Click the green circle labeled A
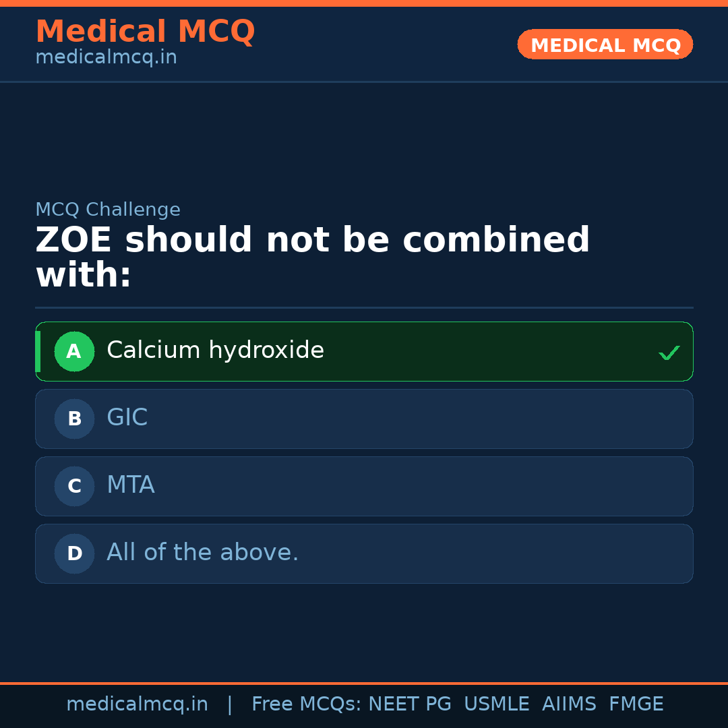The image size is (728, 728). [74, 351]
